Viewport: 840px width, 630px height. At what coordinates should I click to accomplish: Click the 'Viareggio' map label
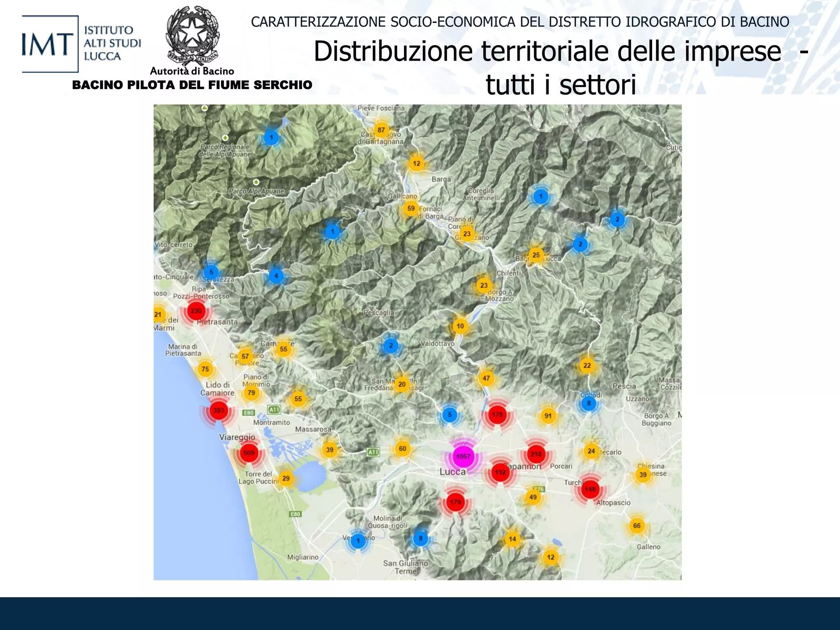point(237,437)
